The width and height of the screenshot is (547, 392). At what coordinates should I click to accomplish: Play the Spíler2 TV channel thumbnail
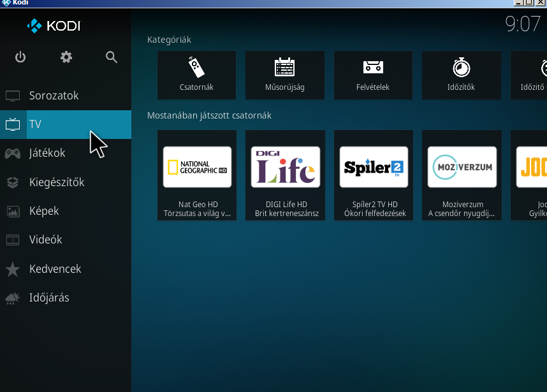point(374,167)
